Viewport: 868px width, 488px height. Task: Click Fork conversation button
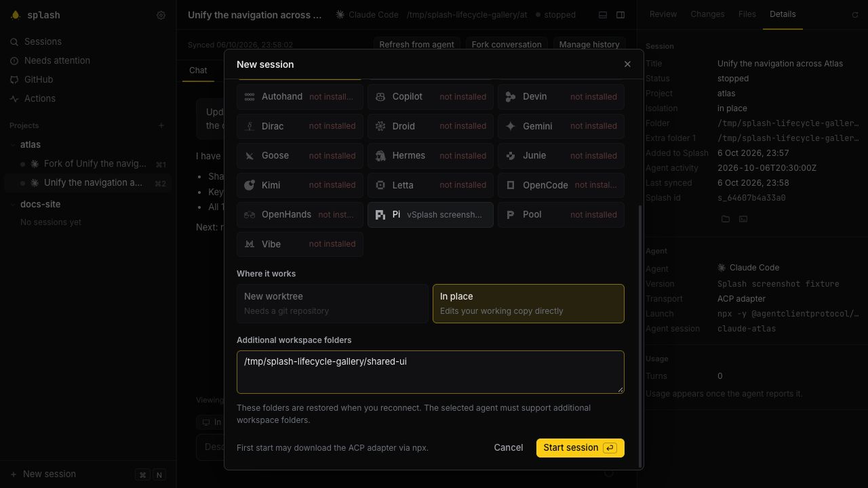pos(507,45)
